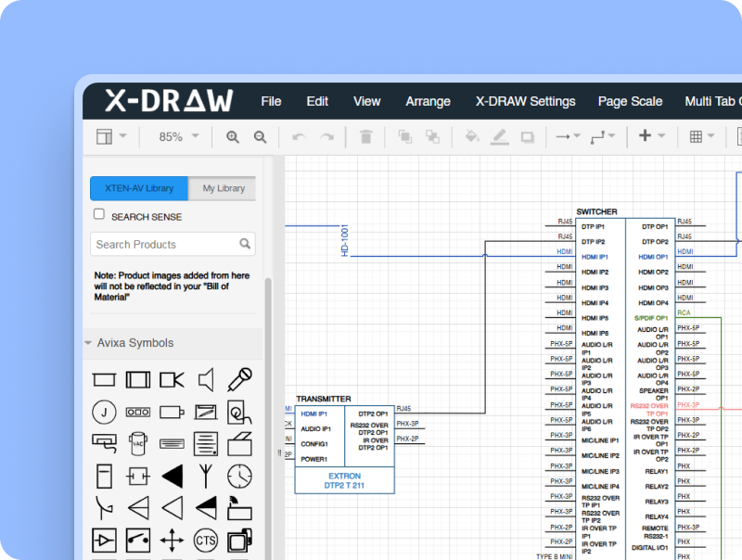Open the insert plus dropdown arrow

pos(661,135)
